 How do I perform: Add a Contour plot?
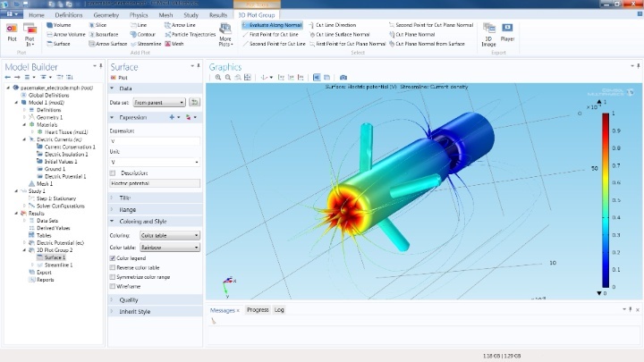point(142,35)
